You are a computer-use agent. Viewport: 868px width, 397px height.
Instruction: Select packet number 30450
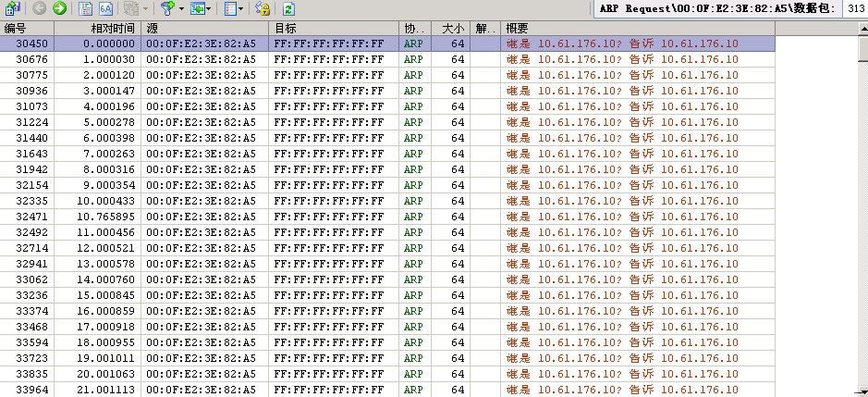point(32,43)
